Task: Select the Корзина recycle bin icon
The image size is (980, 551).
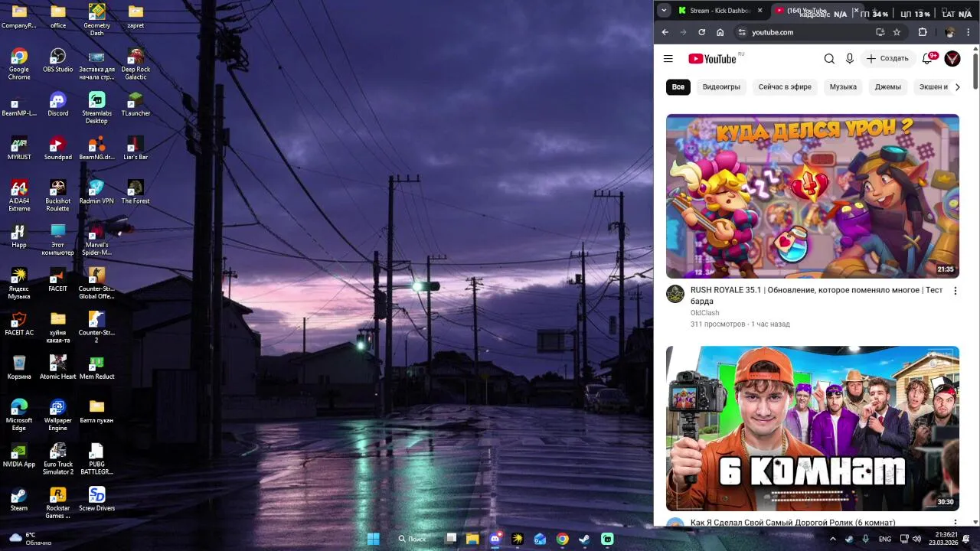Action: pos(19,368)
